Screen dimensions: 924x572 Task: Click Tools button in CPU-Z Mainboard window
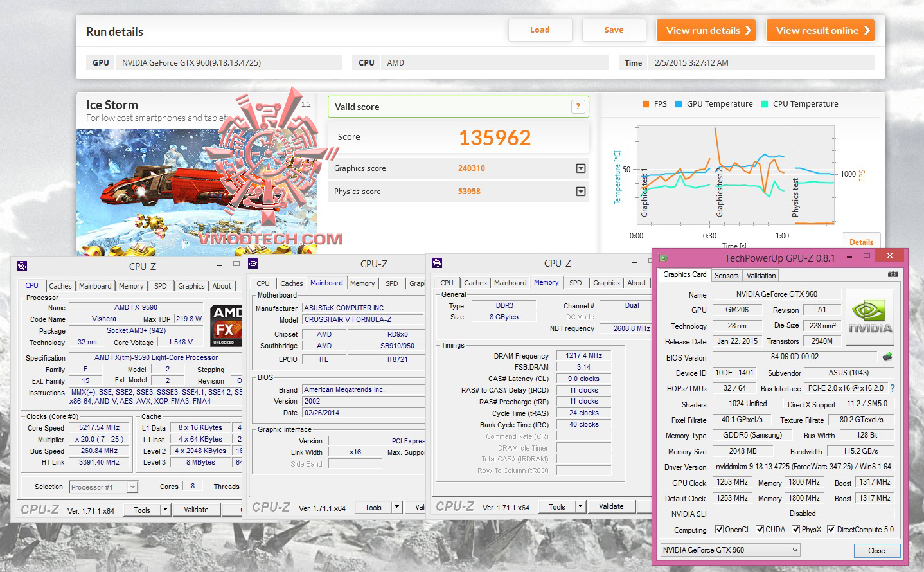click(x=373, y=507)
